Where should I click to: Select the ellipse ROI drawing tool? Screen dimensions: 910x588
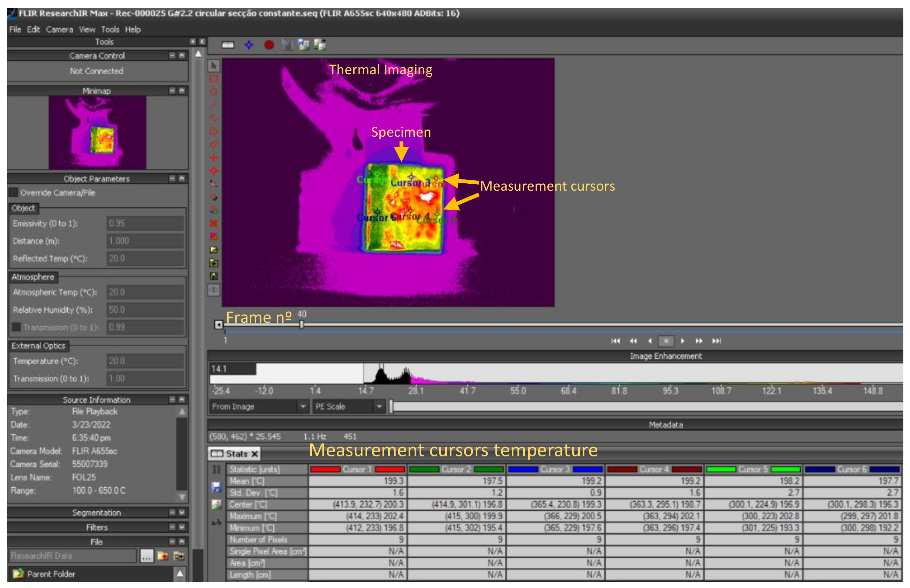pyautogui.click(x=214, y=92)
